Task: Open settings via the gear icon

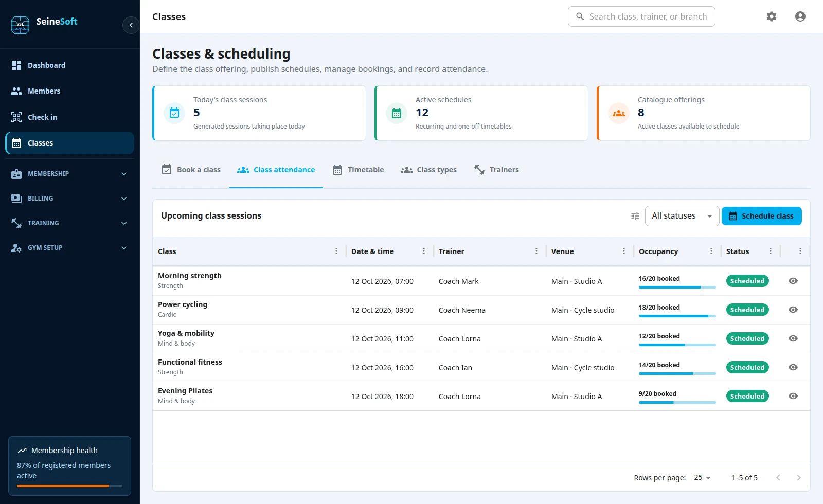Action: pyautogui.click(x=772, y=16)
